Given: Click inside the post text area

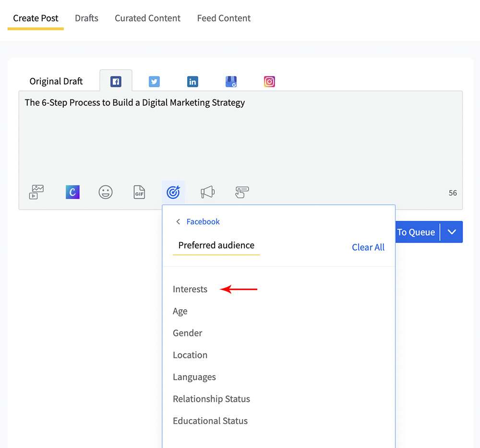Looking at the screenshot, I should (x=240, y=139).
